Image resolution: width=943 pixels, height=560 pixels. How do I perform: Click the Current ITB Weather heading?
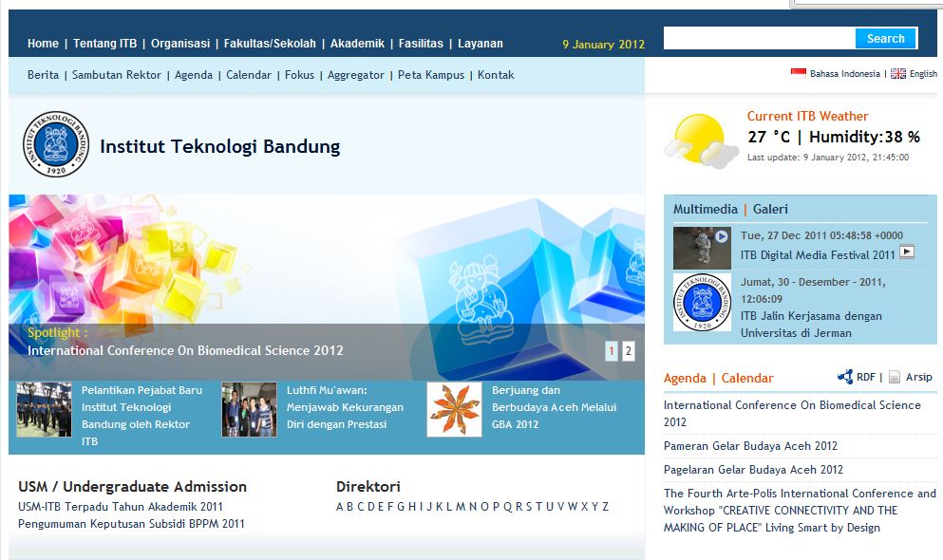(808, 116)
